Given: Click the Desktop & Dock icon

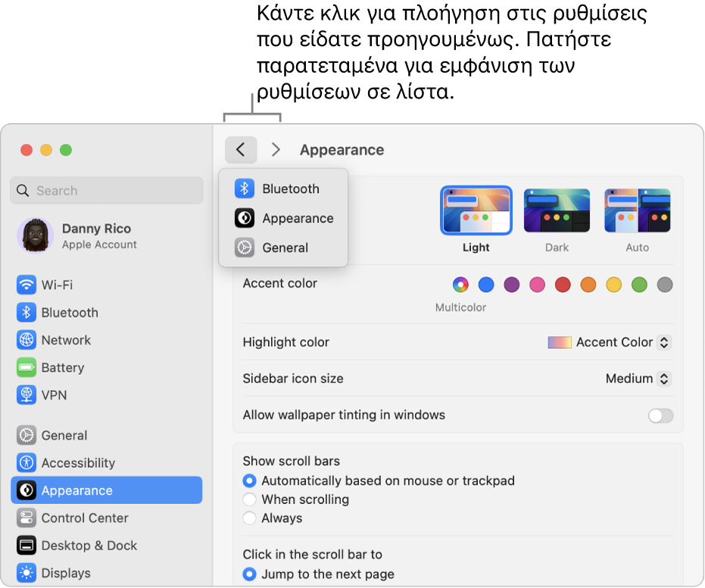Looking at the screenshot, I should 26,546.
